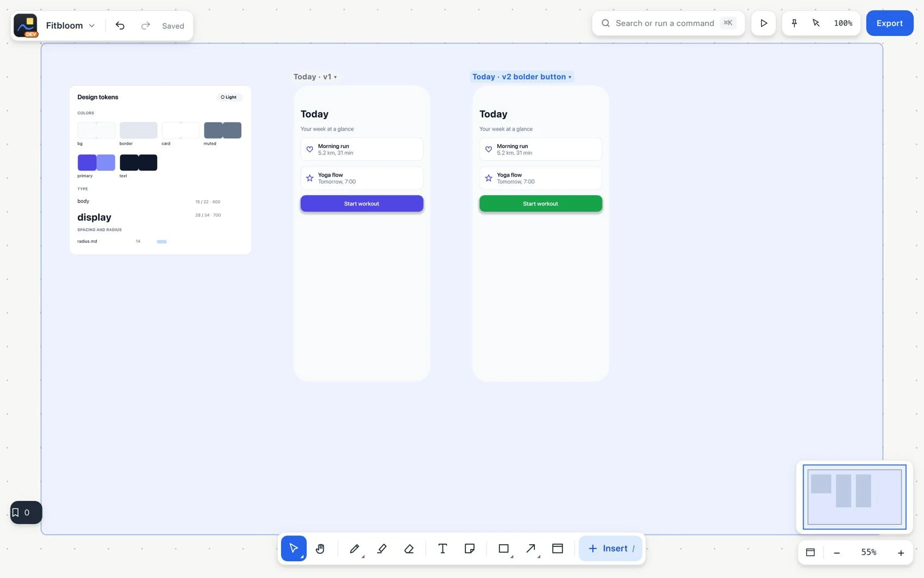Select the Yoga flow card in v2

pos(540,178)
